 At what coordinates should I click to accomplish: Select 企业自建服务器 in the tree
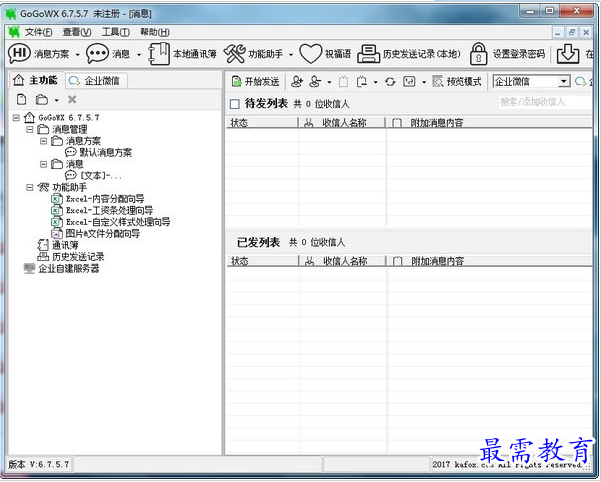69,268
